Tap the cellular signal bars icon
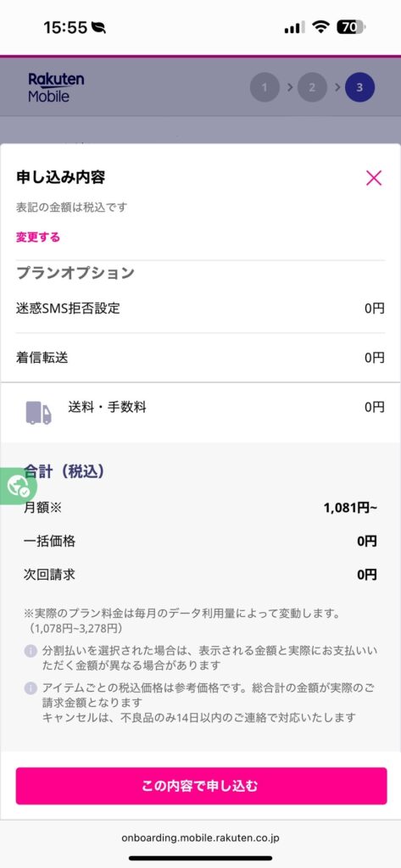 coord(295,27)
